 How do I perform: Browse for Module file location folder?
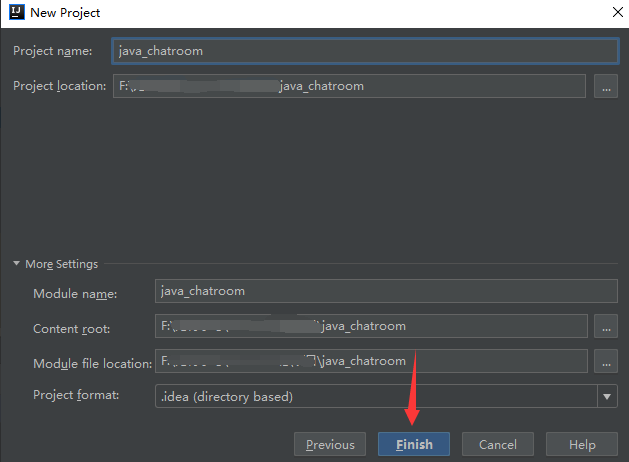click(606, 361)
